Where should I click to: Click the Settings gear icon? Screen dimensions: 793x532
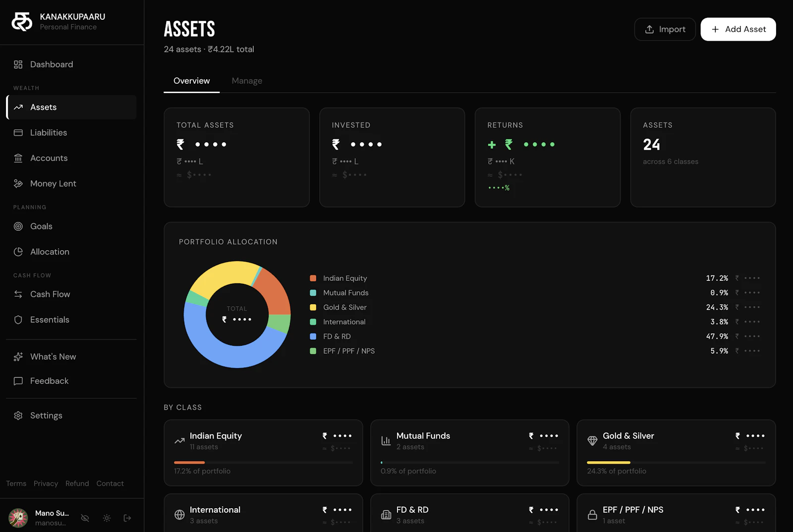[18, 416]
